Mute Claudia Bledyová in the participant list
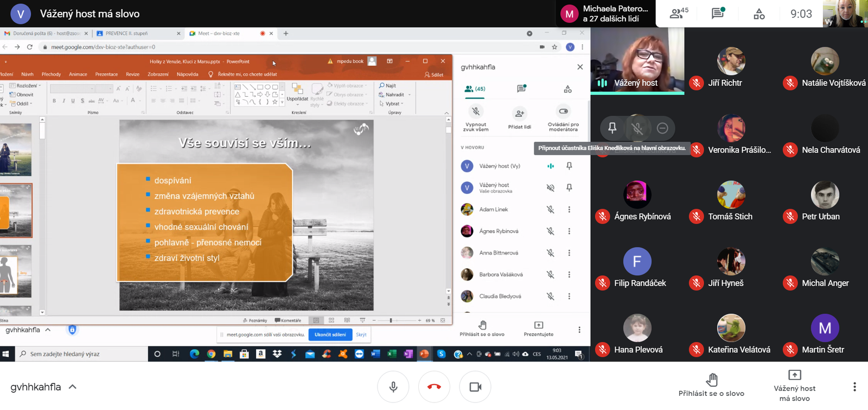The height and width of the screenshot is (410, 868). point(550,296)
